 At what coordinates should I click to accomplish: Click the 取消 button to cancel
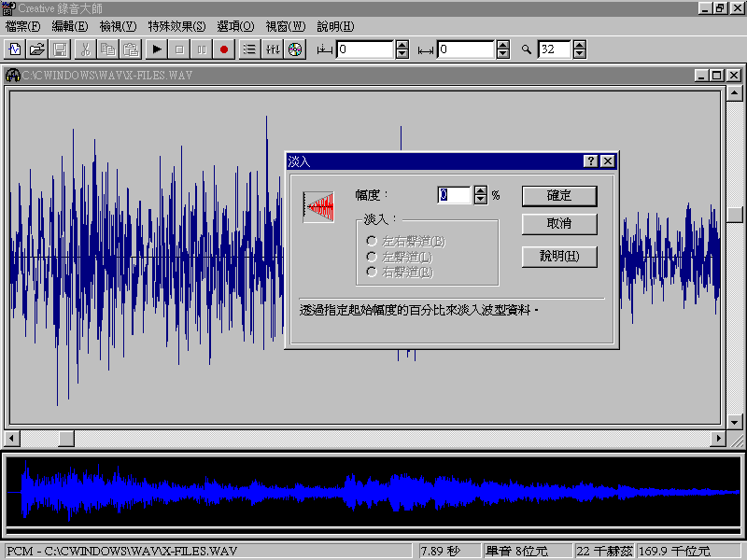[x=558, y=224]
